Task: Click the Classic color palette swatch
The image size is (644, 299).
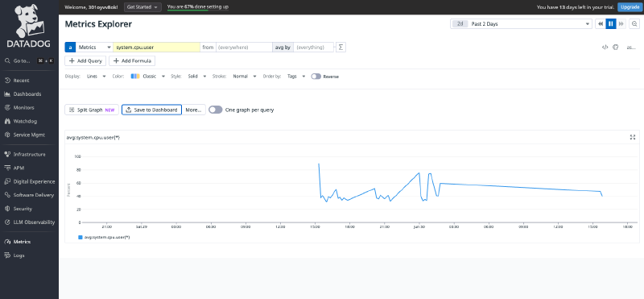Action: coord(135,77)
